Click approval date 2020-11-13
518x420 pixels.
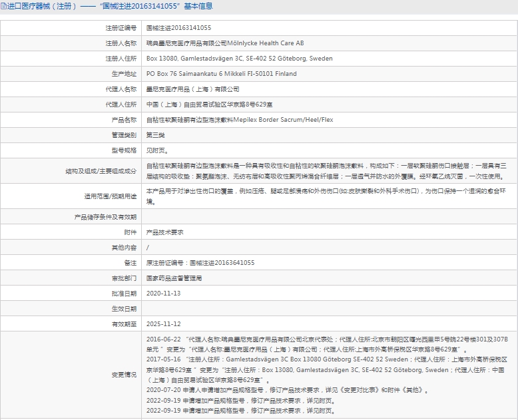click(164, 294)
